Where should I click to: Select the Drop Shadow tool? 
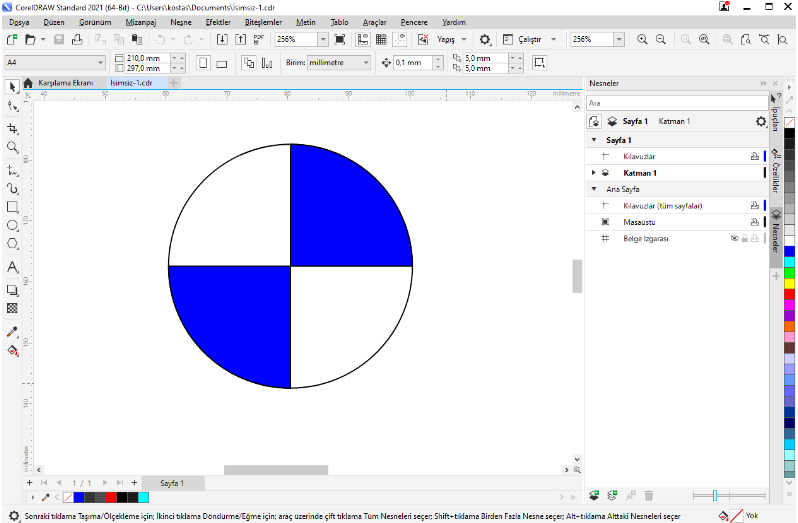pos(12,290)
